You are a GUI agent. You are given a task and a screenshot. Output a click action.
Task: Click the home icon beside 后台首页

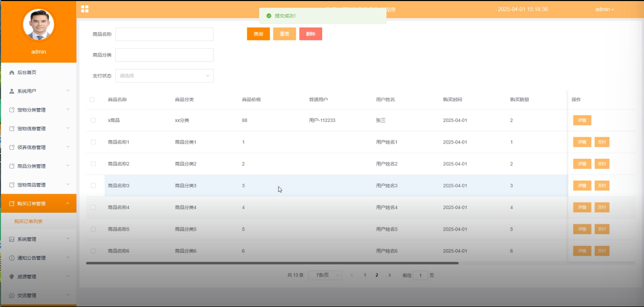[12, 73]
